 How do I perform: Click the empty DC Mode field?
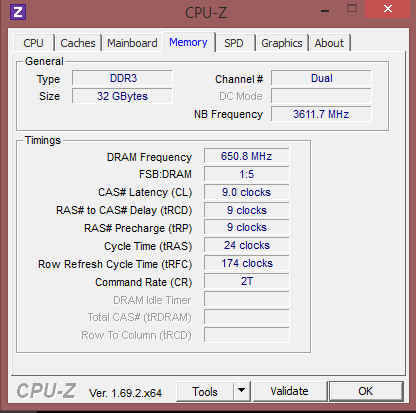[321, 96]
